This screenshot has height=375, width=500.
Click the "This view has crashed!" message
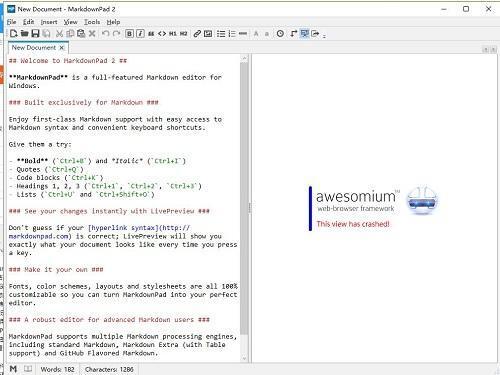pyautogui.click(x=353, y=224)
